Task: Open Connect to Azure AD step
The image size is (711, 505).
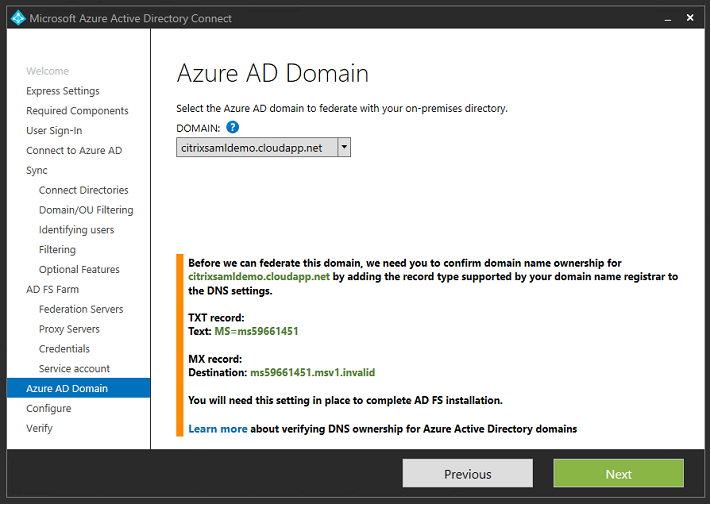Action: click(x=74, y=151)
